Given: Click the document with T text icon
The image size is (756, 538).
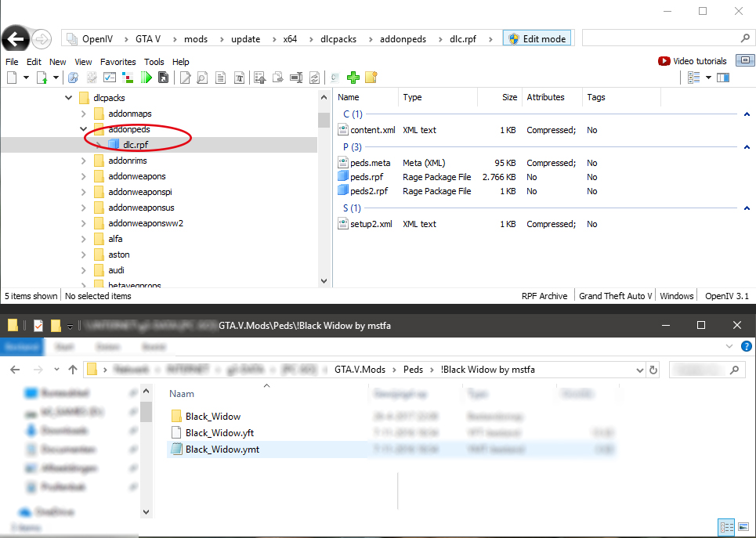Looking at the screenshot, I should point(239,78).
